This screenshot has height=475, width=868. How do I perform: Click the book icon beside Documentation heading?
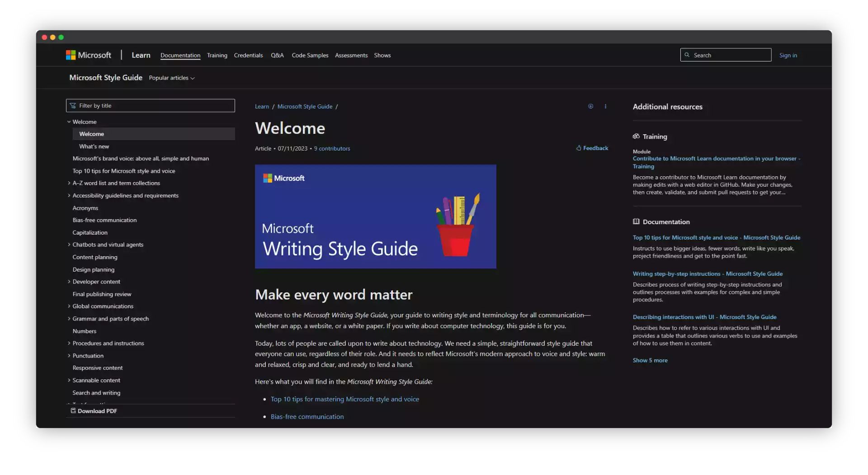coord(636,221)
